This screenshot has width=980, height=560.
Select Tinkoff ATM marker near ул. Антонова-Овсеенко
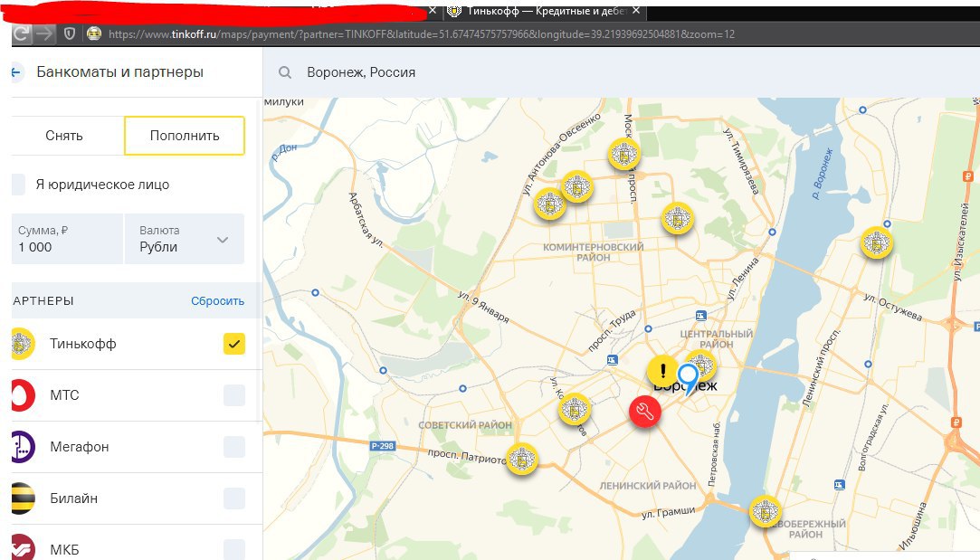coord(550,204)
